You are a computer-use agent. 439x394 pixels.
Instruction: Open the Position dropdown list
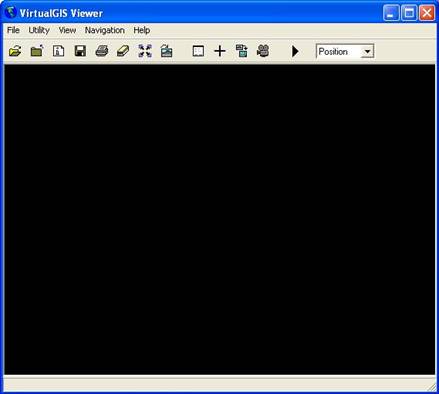(367, 52)
